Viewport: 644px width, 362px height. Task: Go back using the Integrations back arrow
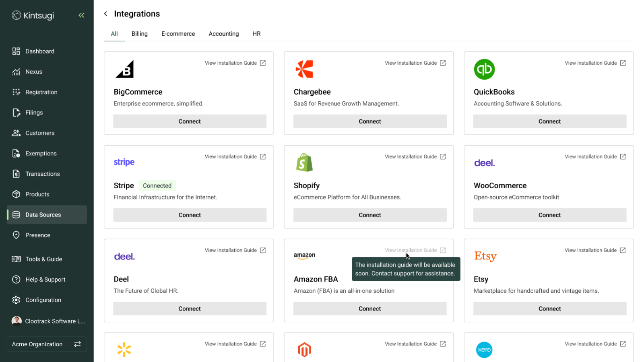(x=105, y=14)
